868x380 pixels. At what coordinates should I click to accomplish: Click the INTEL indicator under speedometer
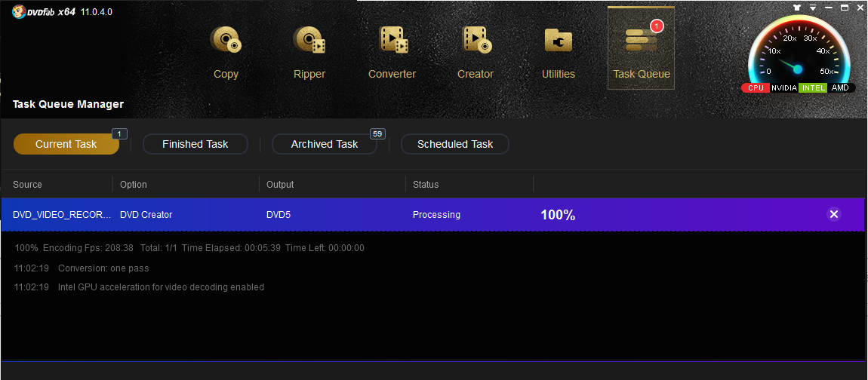tap(813, 88)
